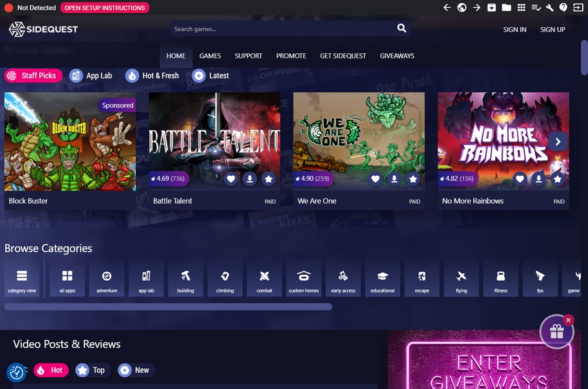The width and height of the screenshot is (588, 389).
Task: Star the Battle Talent game
Action: [269, 179]
